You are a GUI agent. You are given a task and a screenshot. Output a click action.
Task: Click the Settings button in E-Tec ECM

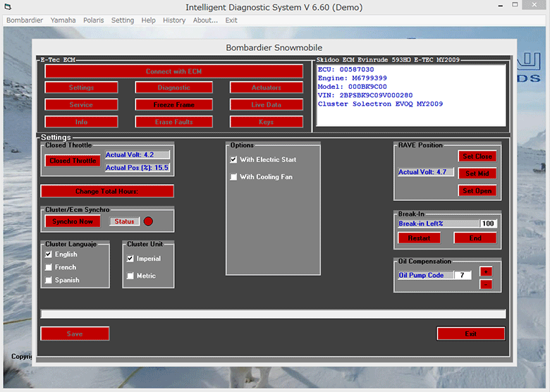pyautogui.click(x=81, y=87)
